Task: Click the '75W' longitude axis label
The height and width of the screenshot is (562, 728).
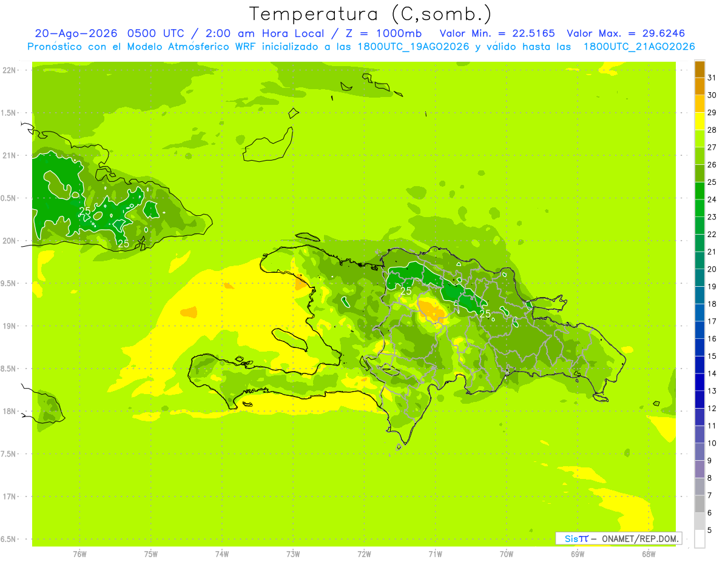Action: [x=151, y=554]
